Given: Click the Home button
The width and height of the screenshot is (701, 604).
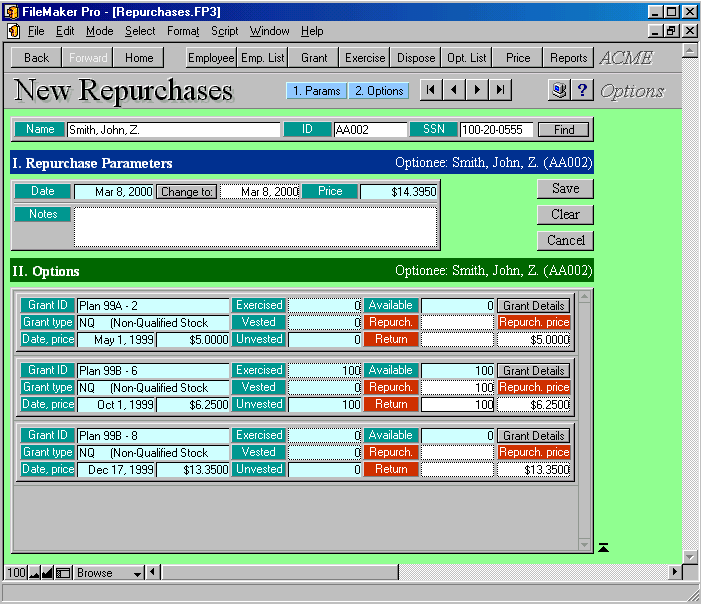Looking at the screenshot, I should click(x=139, y=58).
